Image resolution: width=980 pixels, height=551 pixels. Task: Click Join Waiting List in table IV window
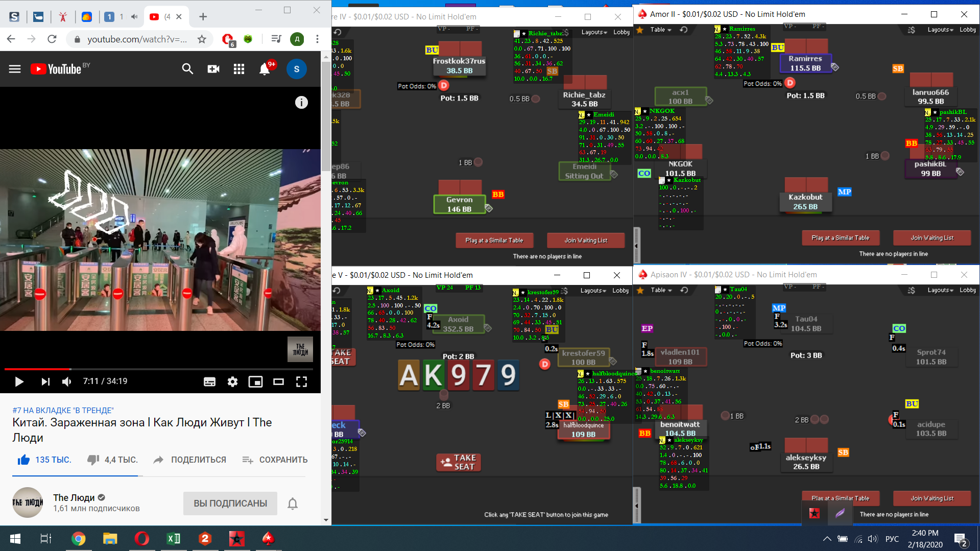pyautogui.click(x=586, y=241)
